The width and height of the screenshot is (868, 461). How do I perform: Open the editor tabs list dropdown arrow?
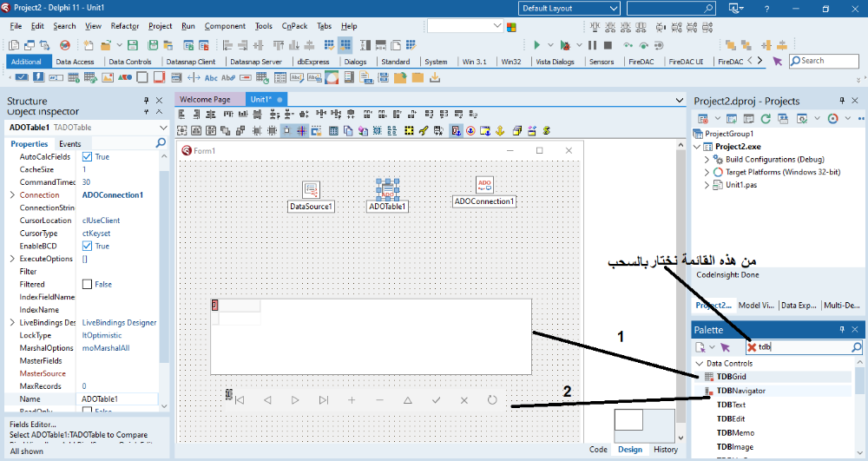680,100
